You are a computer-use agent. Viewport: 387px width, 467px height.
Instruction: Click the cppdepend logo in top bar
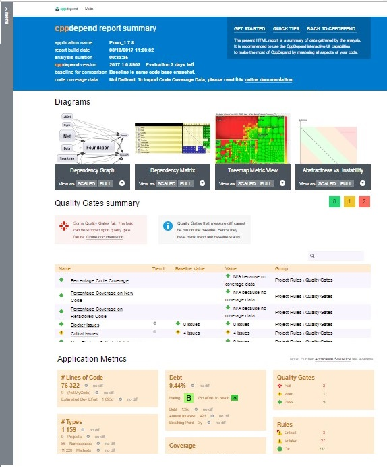(x=66, y=9)
